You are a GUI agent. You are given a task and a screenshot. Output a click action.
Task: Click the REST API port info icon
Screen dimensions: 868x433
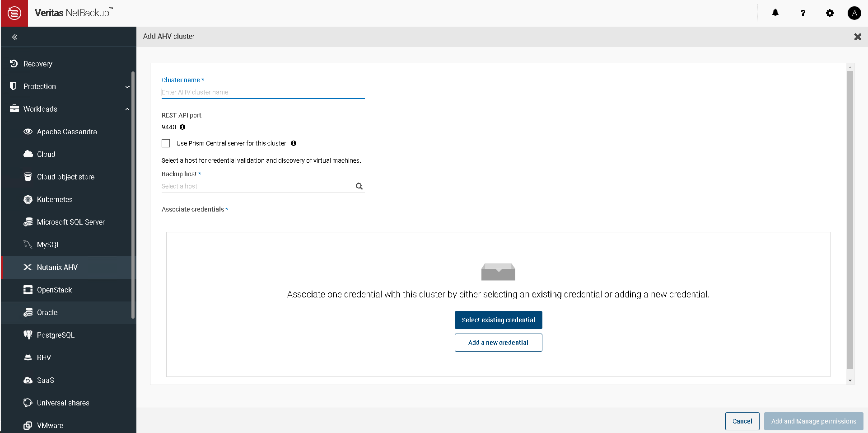(182, 127)
